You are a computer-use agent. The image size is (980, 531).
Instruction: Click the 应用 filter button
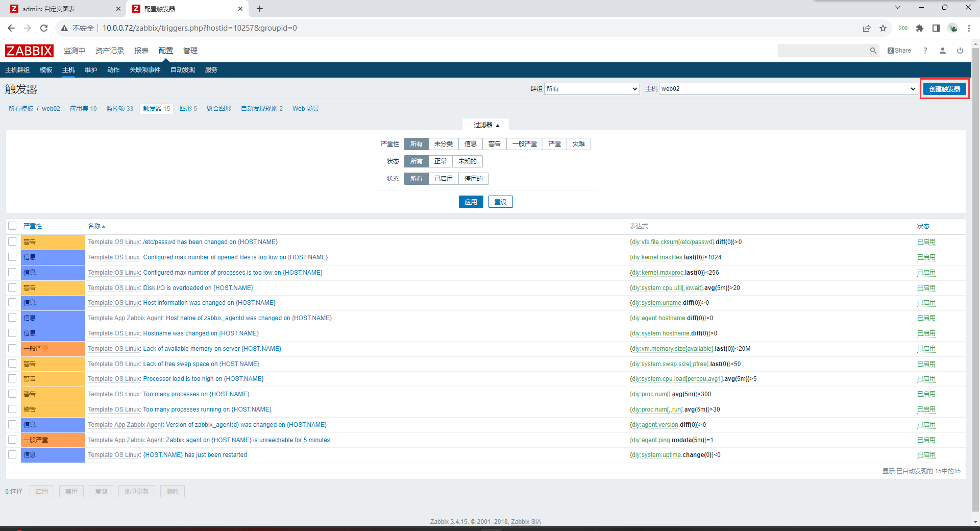(471, 202)
